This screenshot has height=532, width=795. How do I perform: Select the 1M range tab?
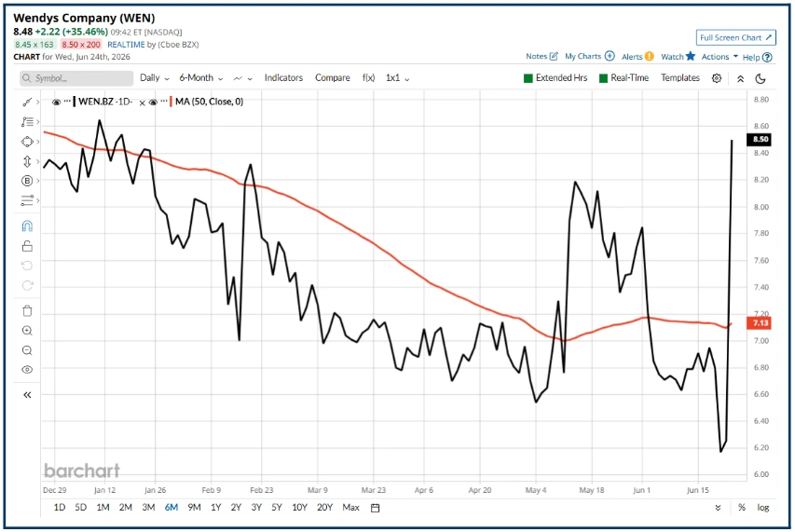pos(103,508)
